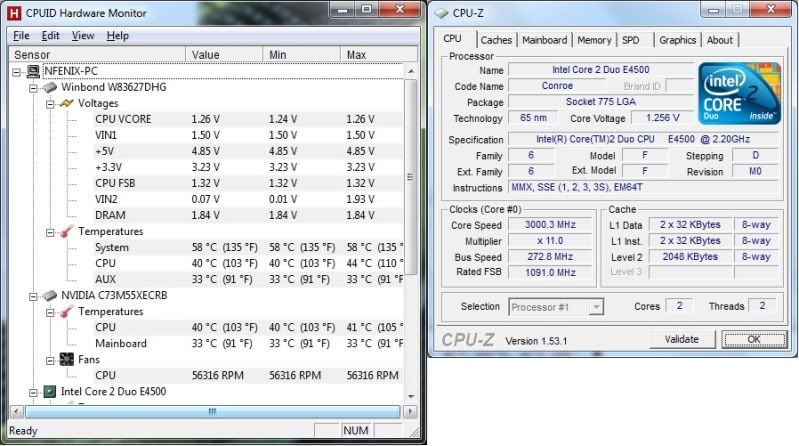Collapse the Intel Core 2 Duo E4500 node

33,392
